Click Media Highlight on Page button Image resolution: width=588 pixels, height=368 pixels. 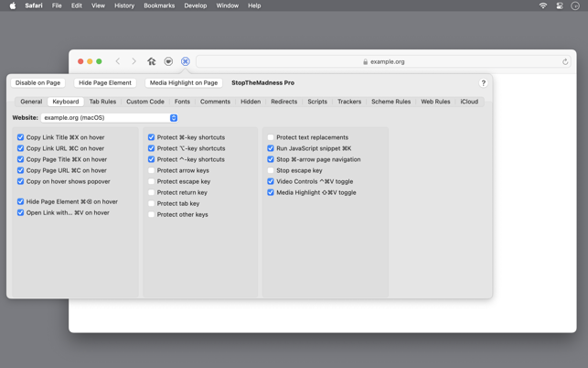(184, 82)
